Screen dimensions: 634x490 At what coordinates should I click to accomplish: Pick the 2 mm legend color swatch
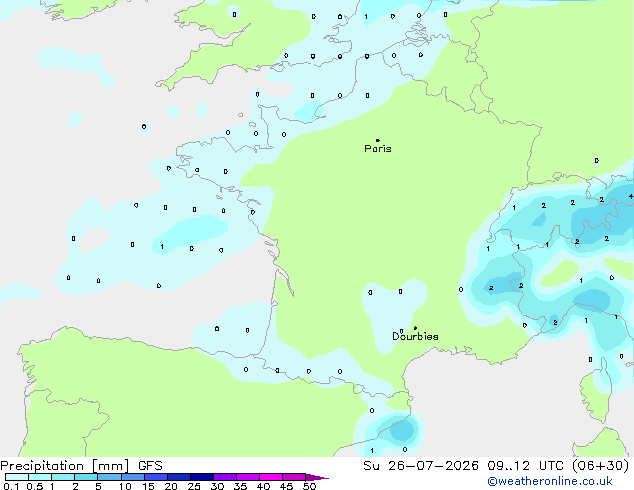click(x=86, y=477)
